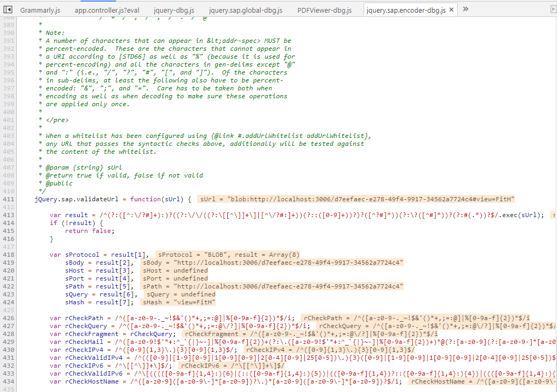Show more tabs with the overflow chevron
Image resolution: width=557 pixels, height=392 pixels.
pyautogui.click(x=466, y=10)
